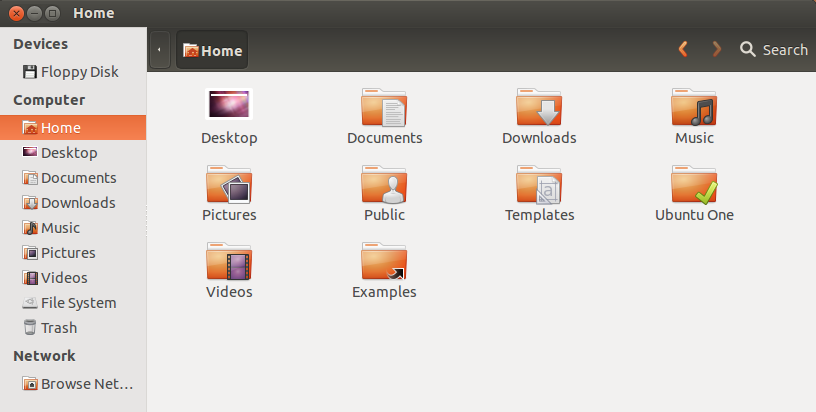Image resolution: width=816 pixels, height=412 pixels.
Task: Open the Downloads folder icon in file view
Action: pos(539,107)
